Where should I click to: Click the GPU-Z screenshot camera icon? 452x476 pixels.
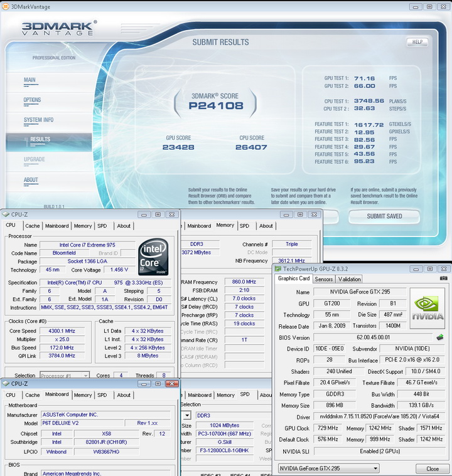click(443, 278)
